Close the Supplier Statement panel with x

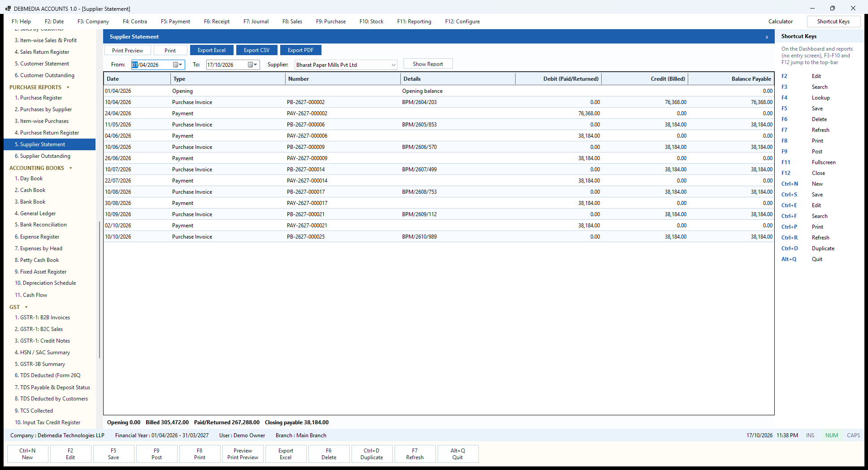point(767,37)
